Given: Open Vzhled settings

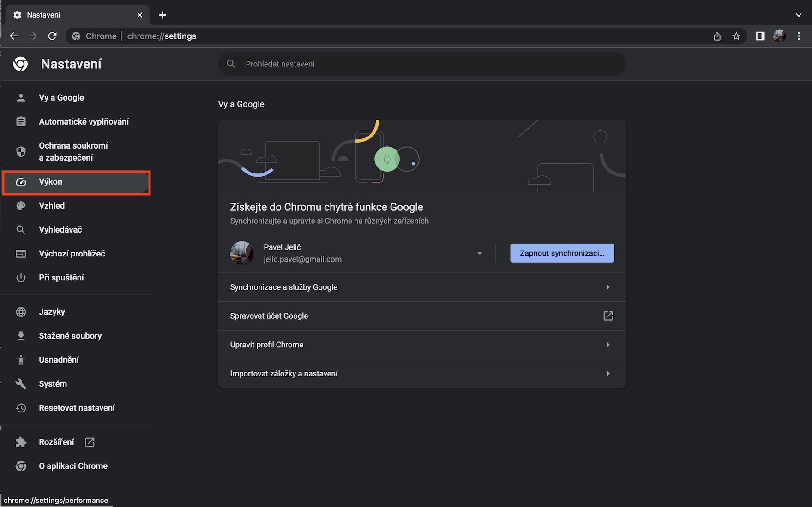Looking at the screenshot, I should (x=52, y=206).
